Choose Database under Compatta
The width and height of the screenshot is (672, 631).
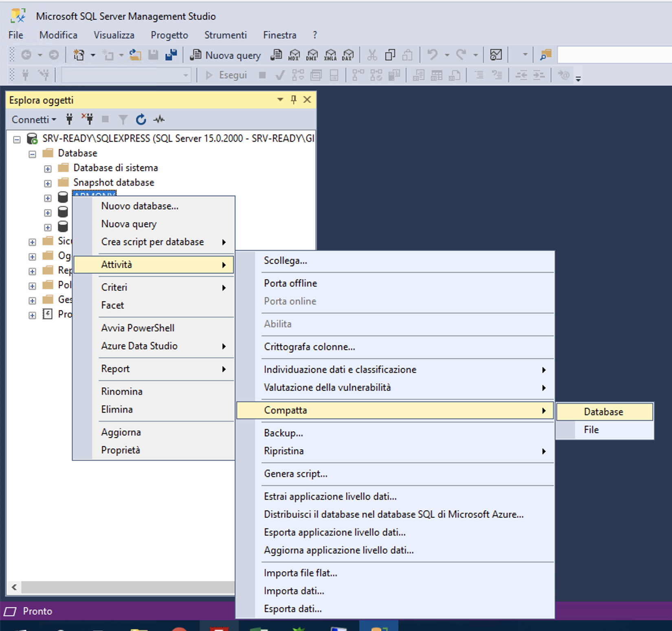click(x=605, y=412)
